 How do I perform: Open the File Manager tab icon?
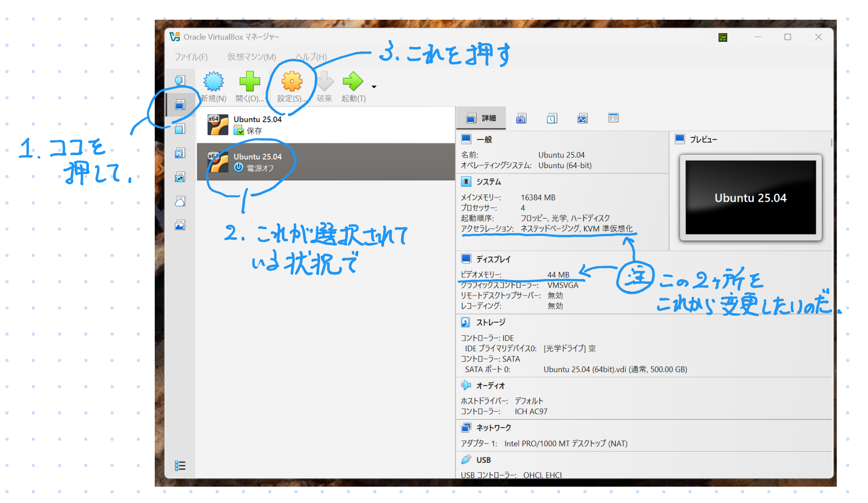click(613, 118)
